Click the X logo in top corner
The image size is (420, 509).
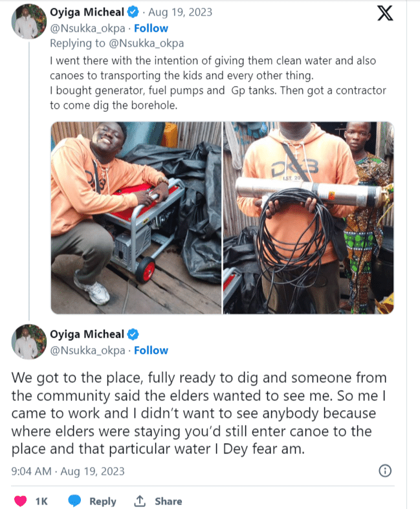coord(385,14)
